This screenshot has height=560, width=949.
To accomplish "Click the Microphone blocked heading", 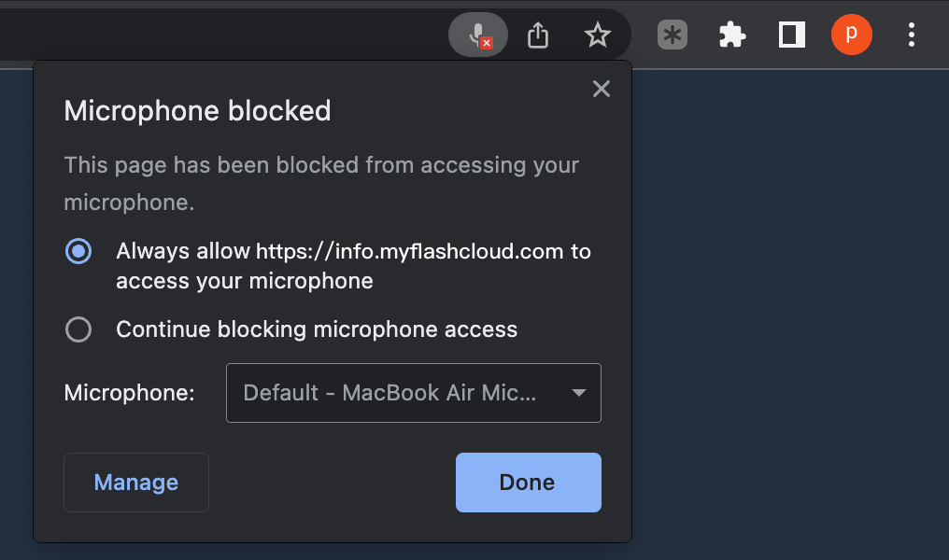I will coord(197,111).
